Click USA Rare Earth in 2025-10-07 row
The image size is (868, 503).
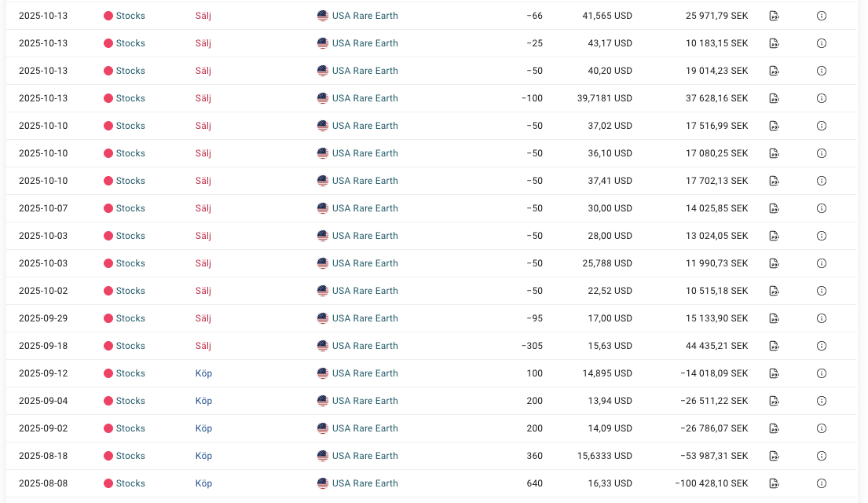[364, 208]
